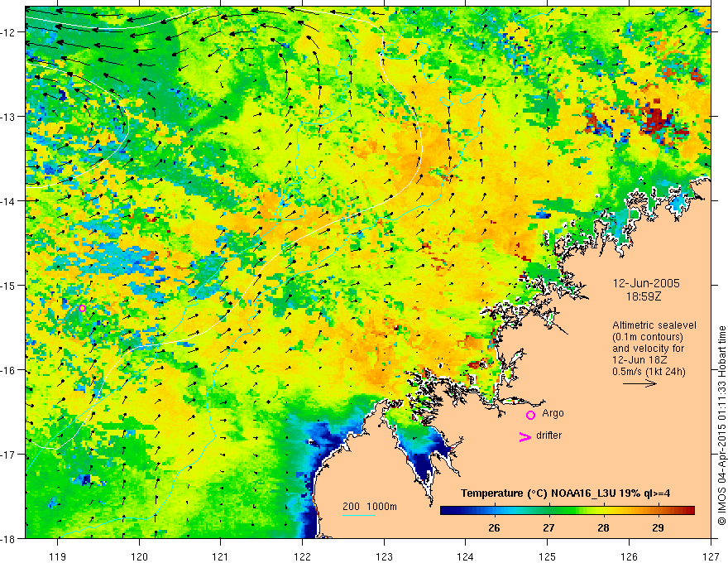Image resolution: width=728 pixels, height=563 pixels.
Task: Click the '29' color bar tick label
Action: [x=658, y=527]
